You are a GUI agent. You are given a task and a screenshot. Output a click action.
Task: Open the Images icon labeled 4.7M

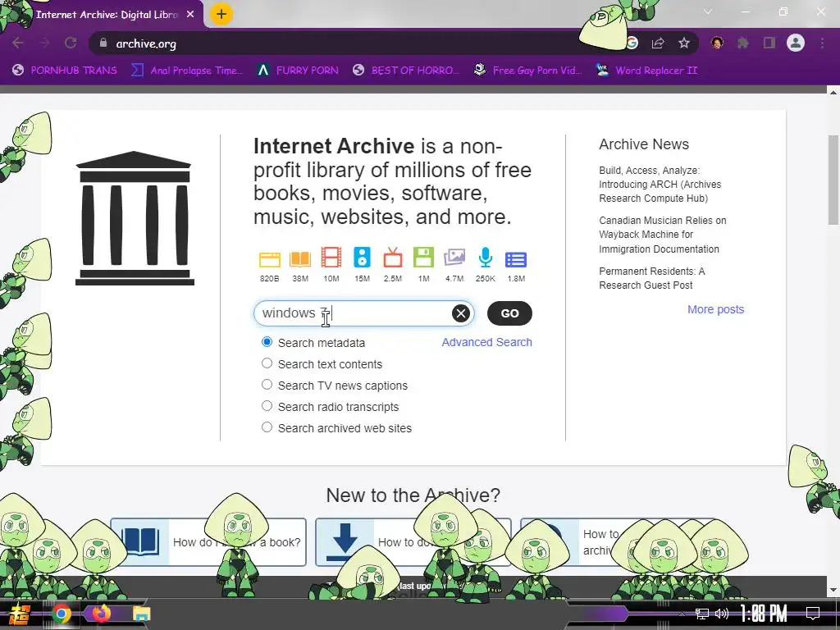click(454, 258)
